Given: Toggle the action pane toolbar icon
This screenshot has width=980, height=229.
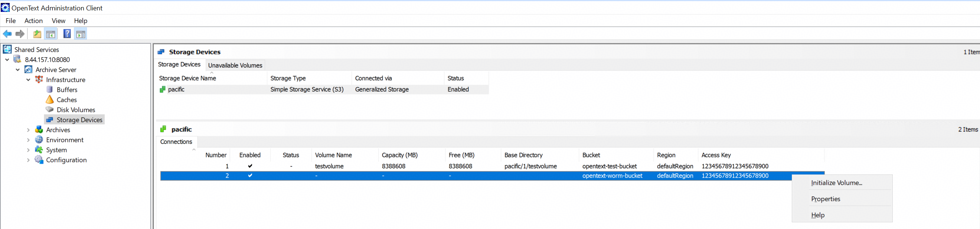Looking at the screenshot, I should 81,34.
